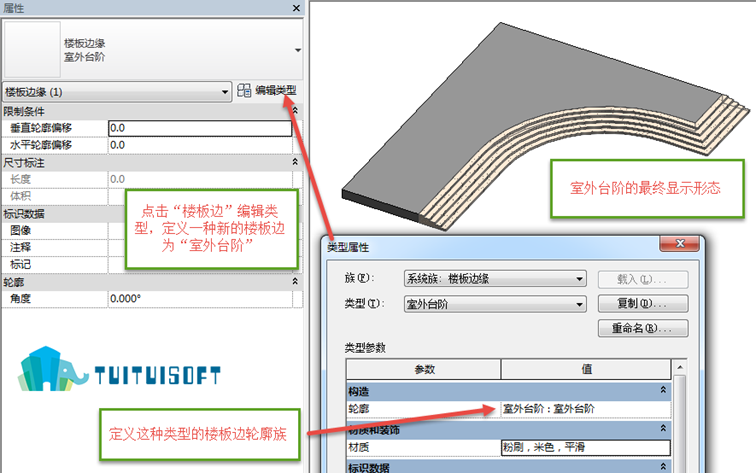Click the 复制 duplicate button
The width and height of the screenshot is (756, 473).
[643, 304]
